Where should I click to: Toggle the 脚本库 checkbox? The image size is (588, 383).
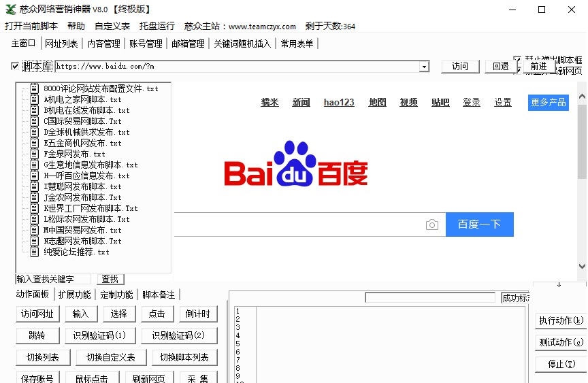tap(14, 67)
